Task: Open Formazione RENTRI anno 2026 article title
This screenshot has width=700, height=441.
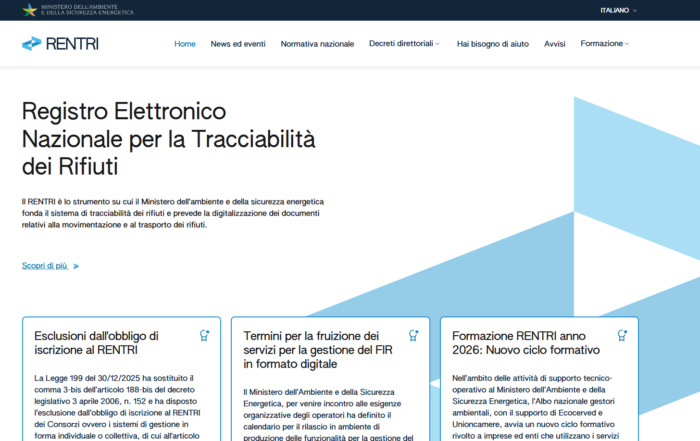Action: coord(526,343)
